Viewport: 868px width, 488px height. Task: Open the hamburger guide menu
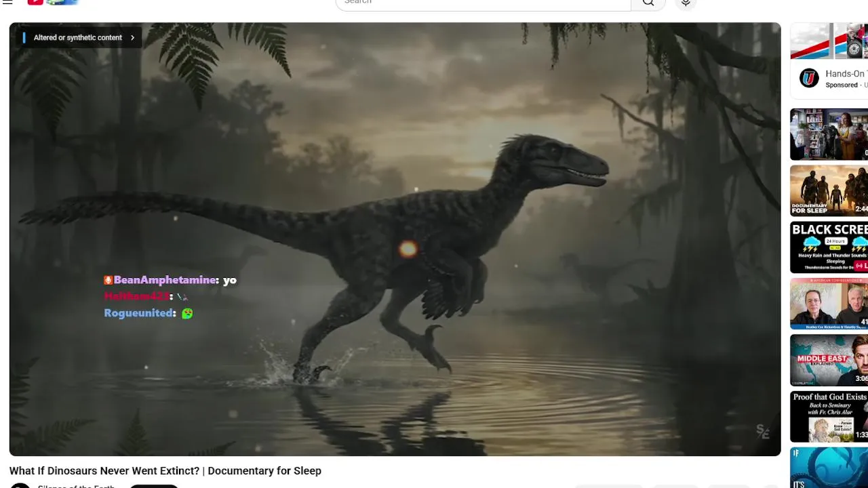tap(7, 2)
